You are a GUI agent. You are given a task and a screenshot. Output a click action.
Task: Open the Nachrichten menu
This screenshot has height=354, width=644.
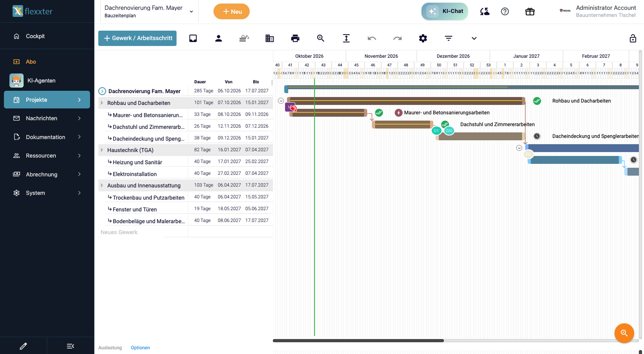click(47, 118)
